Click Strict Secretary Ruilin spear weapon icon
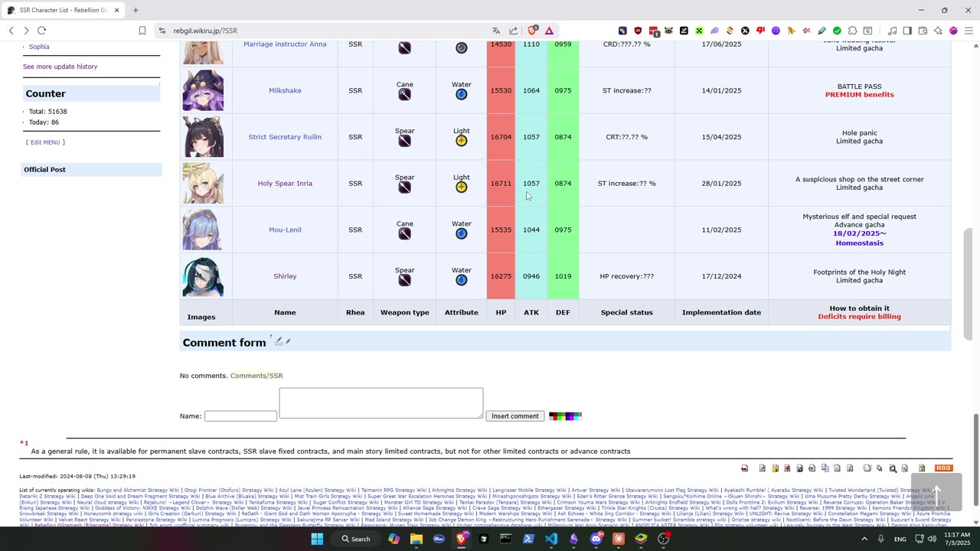The width and height of the screenshot is (980, 551). pos(404,141)
